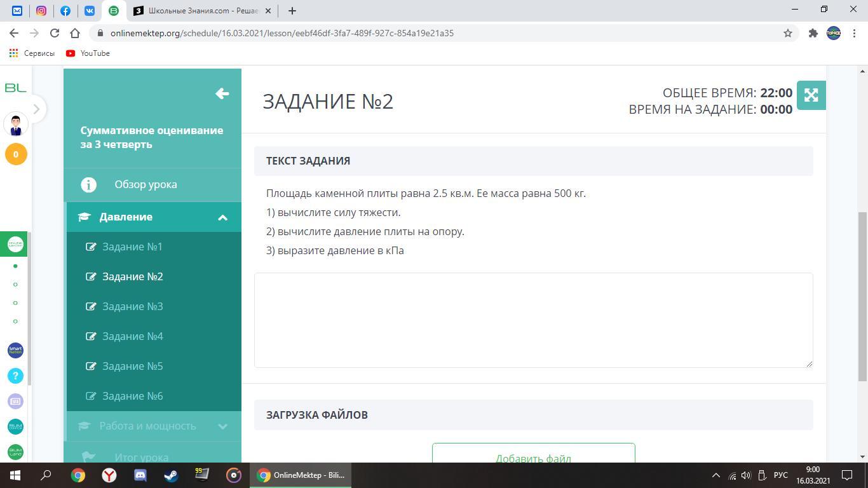Open the YouTube bookmark

pyautogui.click(x=88, y=53)
